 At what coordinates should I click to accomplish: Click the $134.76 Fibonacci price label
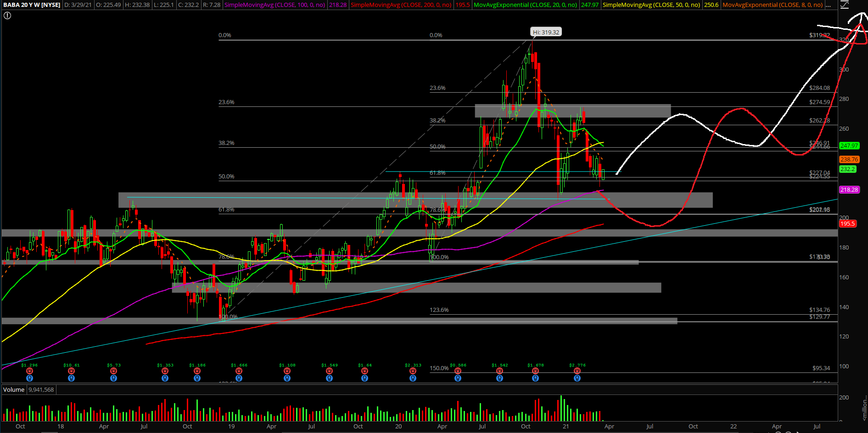819,310
